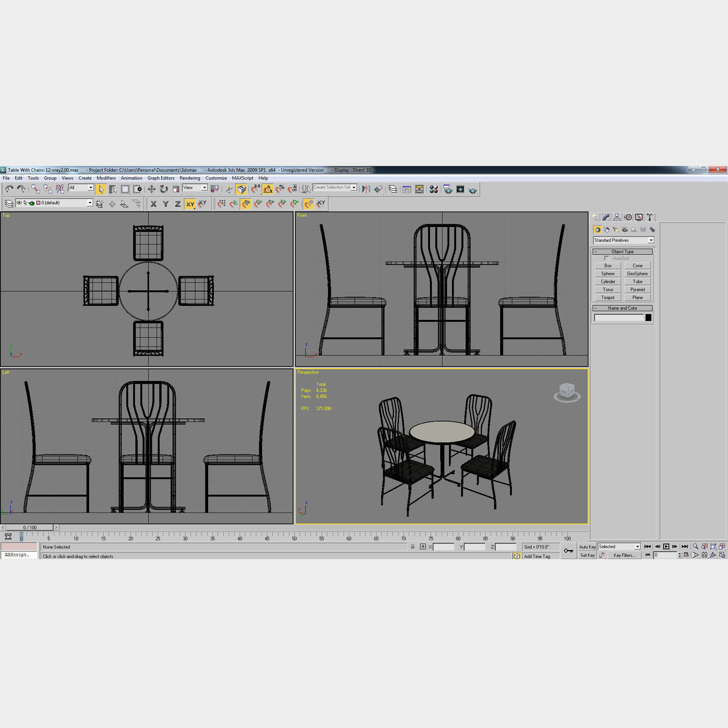Viewport: 728px width, 728px height.
Task: Click the Zoom Extents All icon
Action: (x=722, y=546)
